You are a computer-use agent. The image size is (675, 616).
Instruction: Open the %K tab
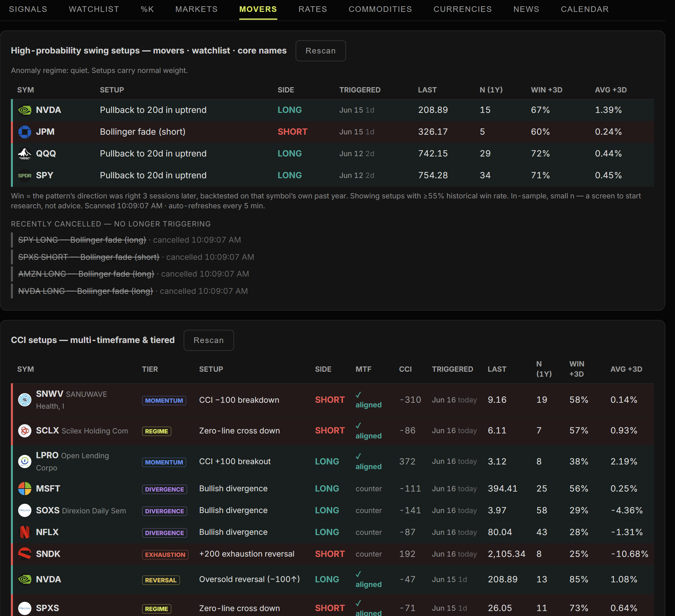point(147,9)
